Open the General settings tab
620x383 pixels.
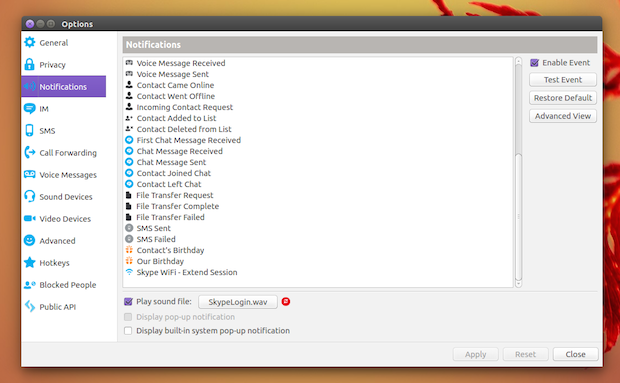[64, 43]
